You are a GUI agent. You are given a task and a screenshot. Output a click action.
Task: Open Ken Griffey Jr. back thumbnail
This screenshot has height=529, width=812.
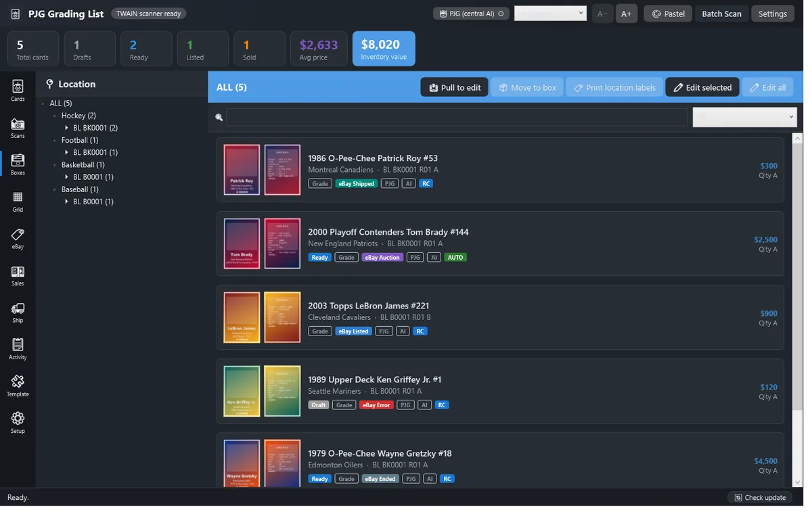282,391
